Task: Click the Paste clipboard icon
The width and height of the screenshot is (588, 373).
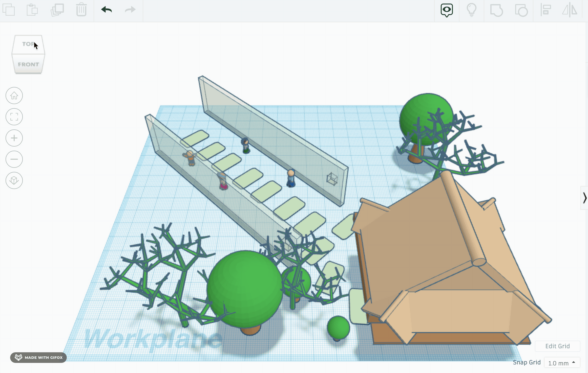Action: tap(32, 10)
